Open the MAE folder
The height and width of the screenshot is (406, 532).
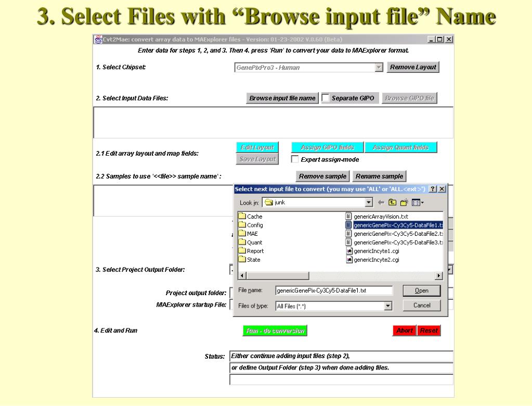coord(248,234)
